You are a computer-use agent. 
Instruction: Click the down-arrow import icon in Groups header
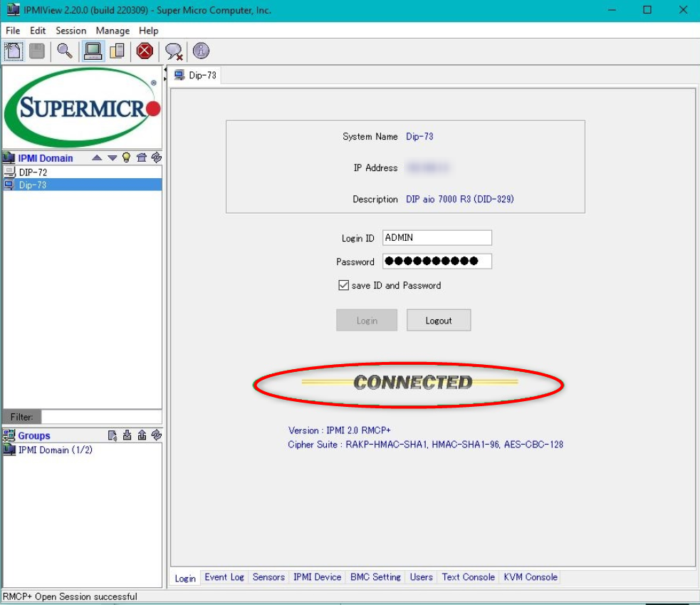(127, 435)
